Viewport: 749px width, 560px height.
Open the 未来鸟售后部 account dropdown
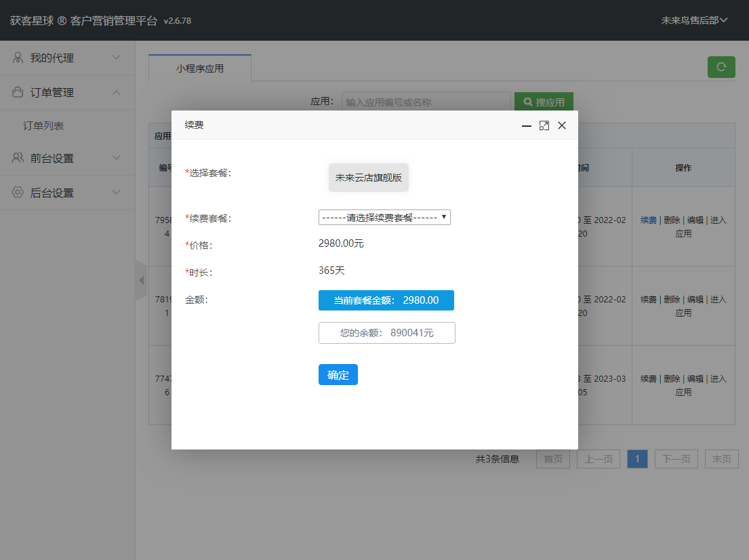(694, 20)
